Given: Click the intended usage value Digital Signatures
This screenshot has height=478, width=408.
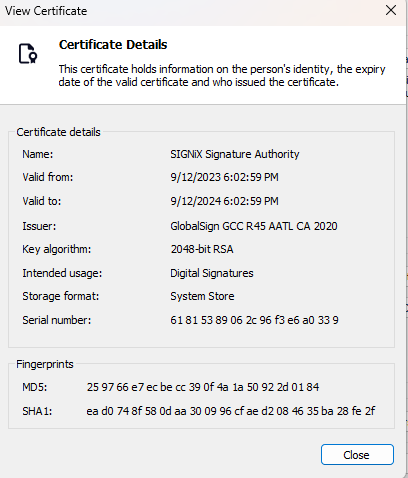Looking at the screenshot, I should pyautogui.click(x=212, y=273).
